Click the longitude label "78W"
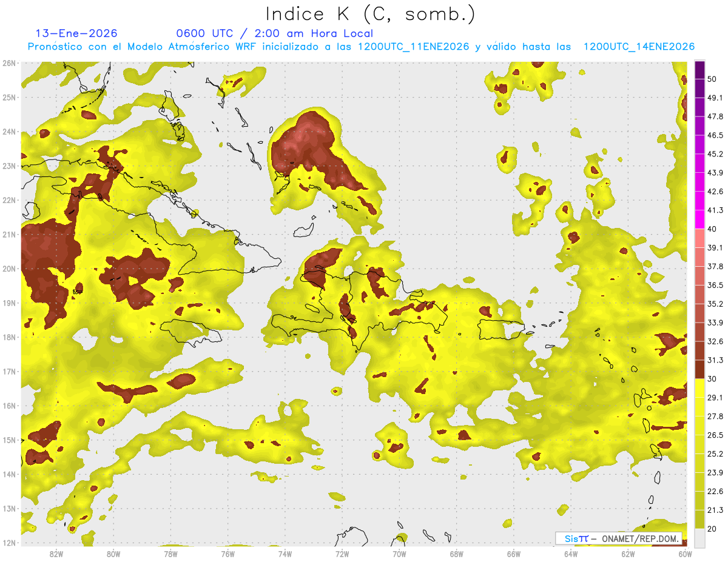The width and height of the screenshot is (728, 562). pos(170,554)
